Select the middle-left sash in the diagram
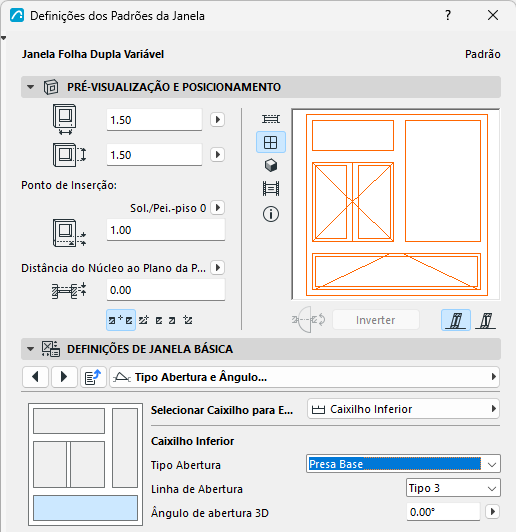Viewport: 516px width, 532px height. coord(50,464)
